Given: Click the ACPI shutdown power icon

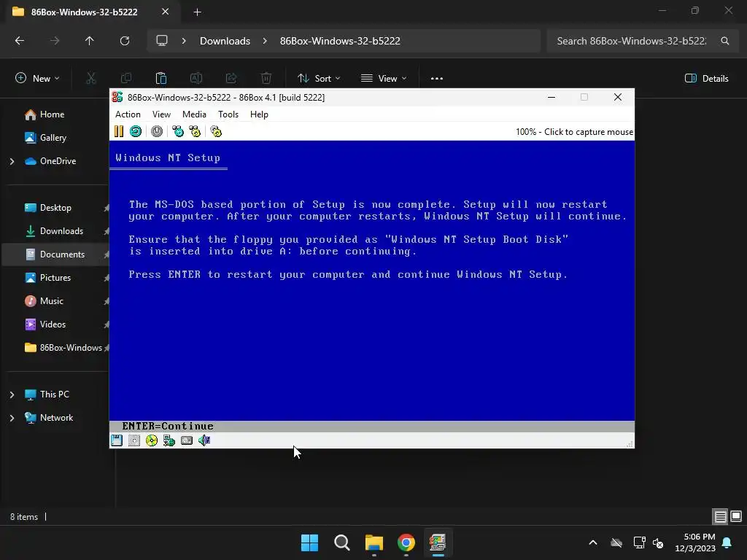Looking at the screenshot, I should 157,131.
